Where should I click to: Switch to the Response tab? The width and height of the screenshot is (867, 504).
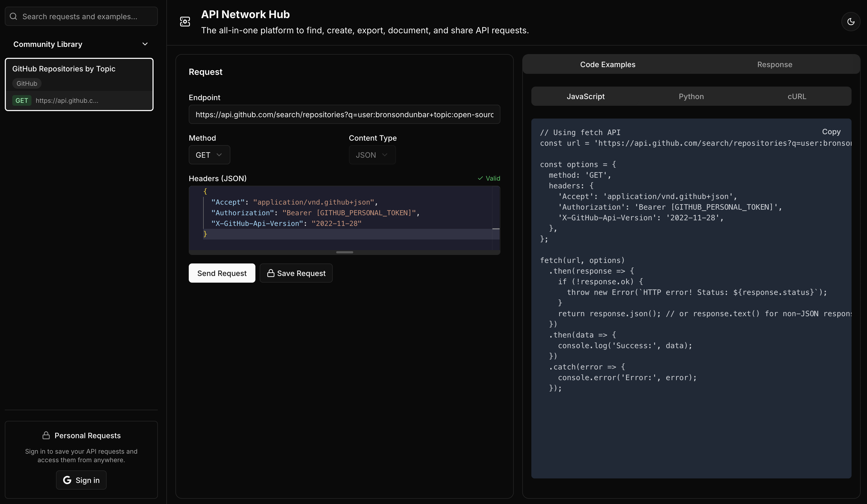tap(774, 64)
